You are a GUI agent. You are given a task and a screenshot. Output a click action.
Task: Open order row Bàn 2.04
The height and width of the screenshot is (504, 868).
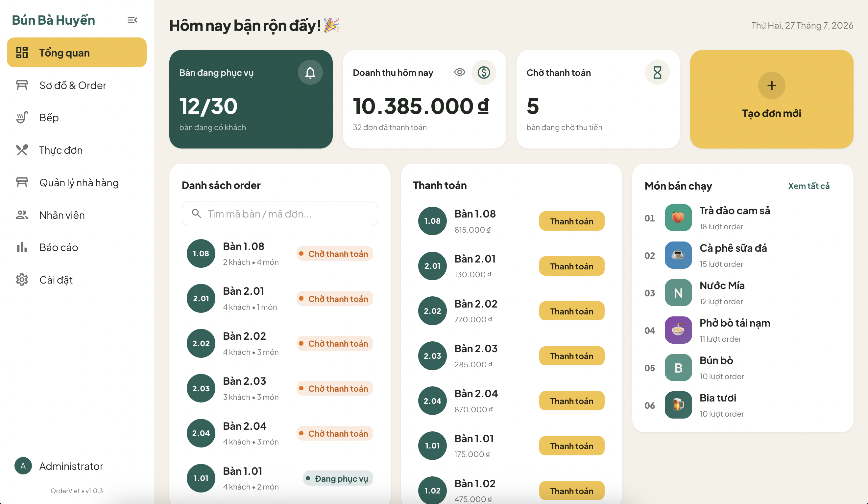pos(280,433)
